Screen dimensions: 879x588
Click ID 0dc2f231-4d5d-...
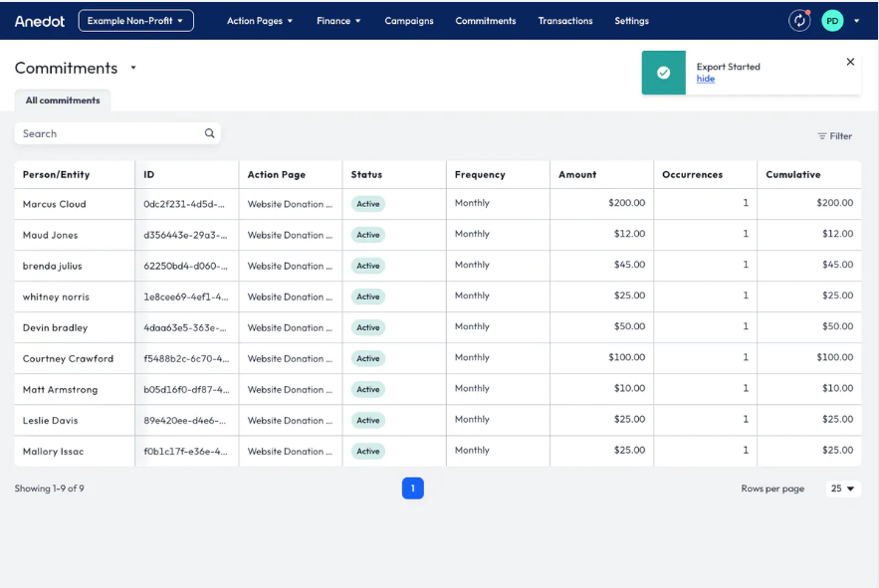184,204
